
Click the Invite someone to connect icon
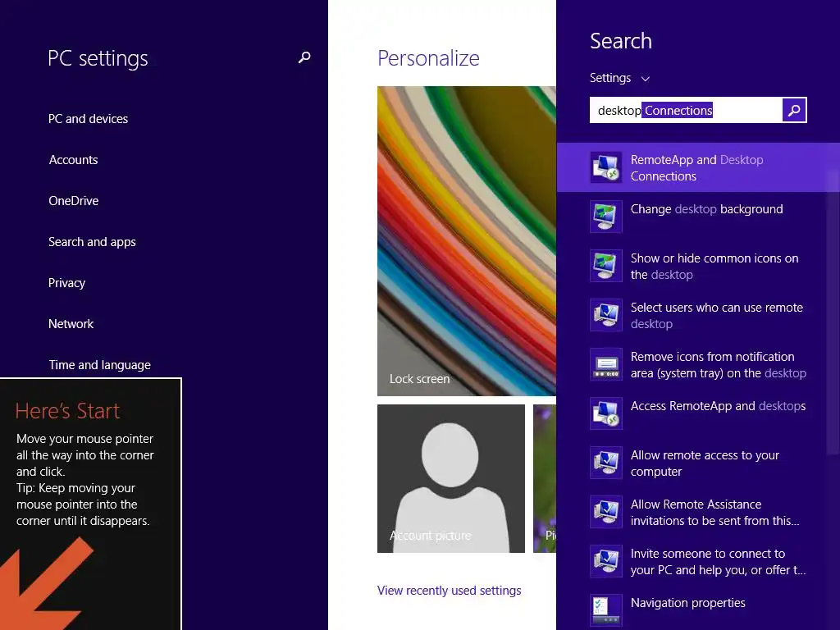click(x=606, y=561)
